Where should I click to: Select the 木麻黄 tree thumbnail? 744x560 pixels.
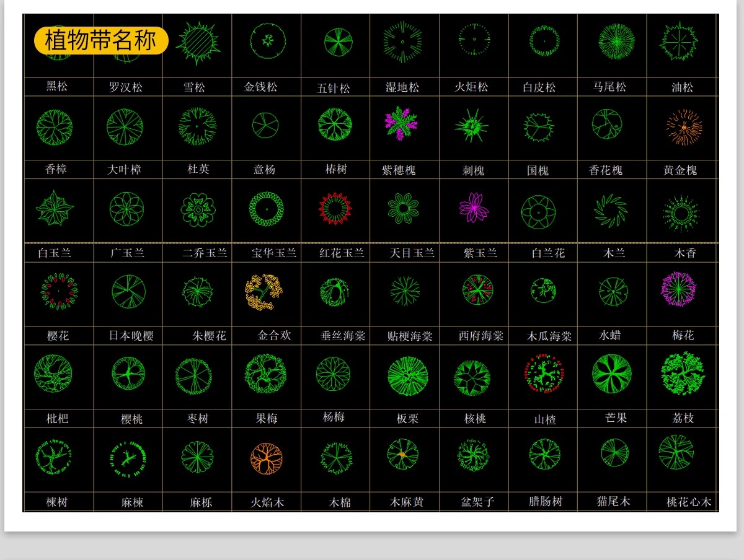tap(403, 455)
